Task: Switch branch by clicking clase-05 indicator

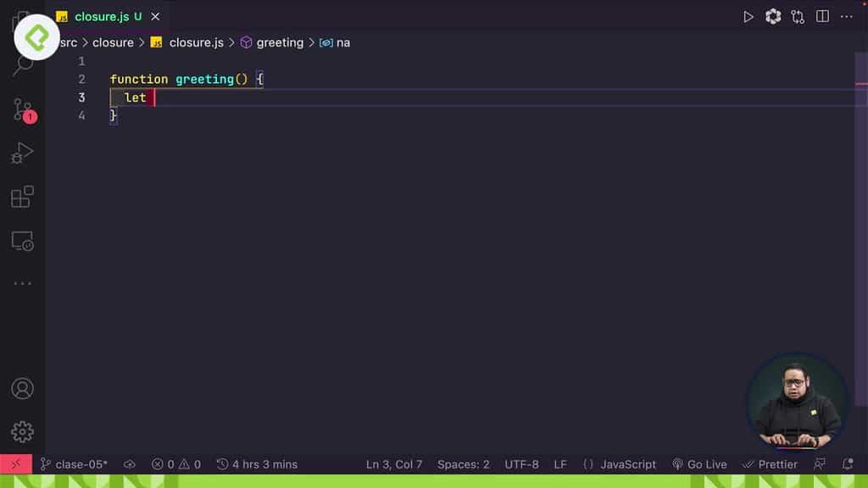Action: click(x=75, y=464)
